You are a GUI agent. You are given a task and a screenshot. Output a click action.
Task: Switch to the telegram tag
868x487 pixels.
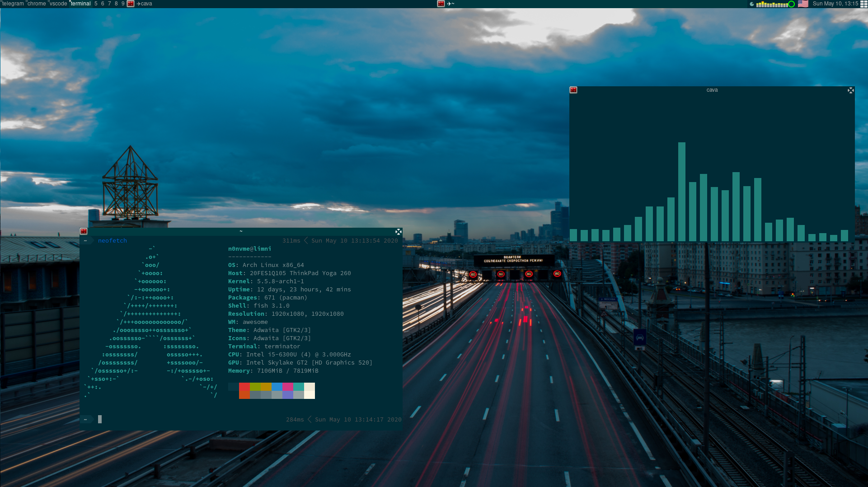tap(12, 4)
